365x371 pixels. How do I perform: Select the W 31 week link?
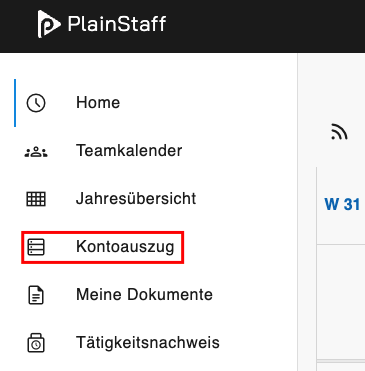(x=342, y=204)
